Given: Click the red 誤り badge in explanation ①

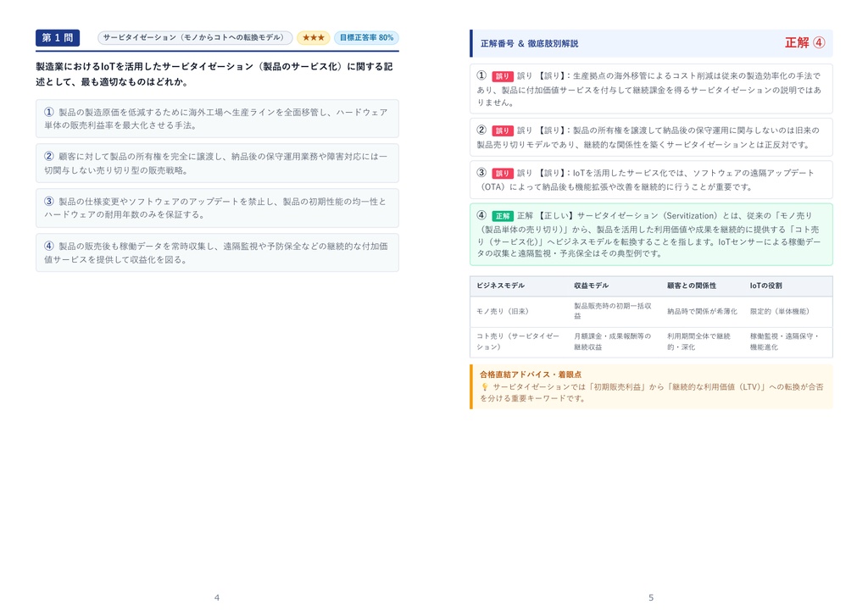Looking at the screenshot, I should click(x=502, y=76).
